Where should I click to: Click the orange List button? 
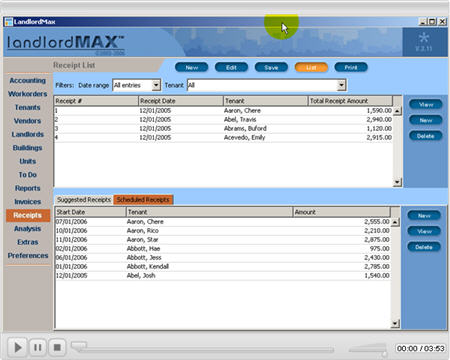tap(311, 67)
